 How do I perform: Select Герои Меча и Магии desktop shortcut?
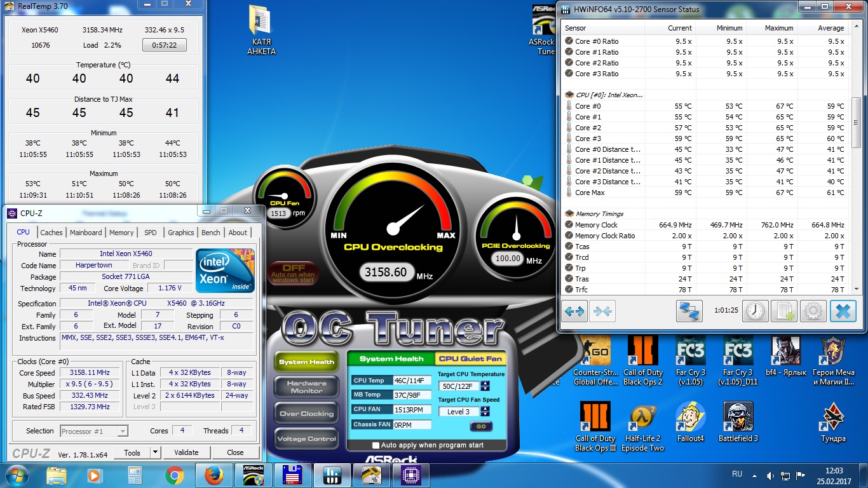click(x=833, y=360)
